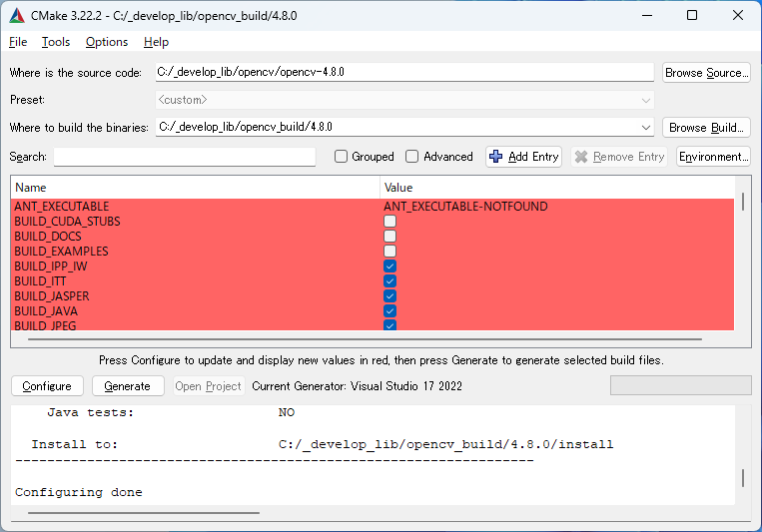Viewport: 762px width, 532px height.
Task: Expand the build binaries path dropdown
Action: click(646, 128)
